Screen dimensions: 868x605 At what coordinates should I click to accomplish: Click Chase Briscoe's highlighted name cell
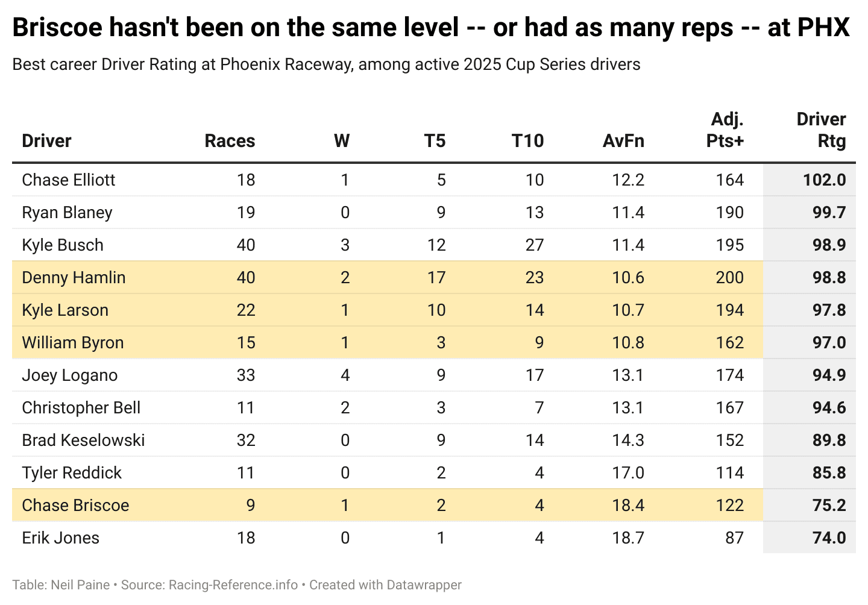75,506
